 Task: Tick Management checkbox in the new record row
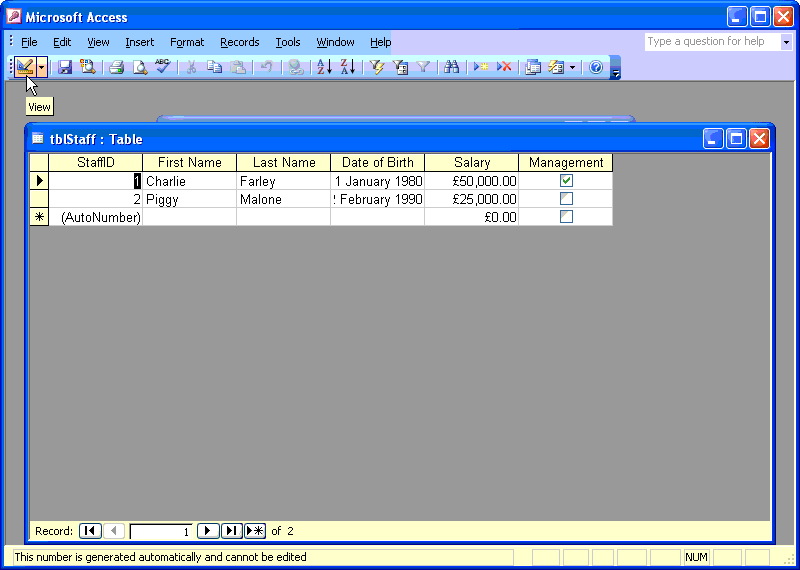pyautogui.click(x=566, y=216)
